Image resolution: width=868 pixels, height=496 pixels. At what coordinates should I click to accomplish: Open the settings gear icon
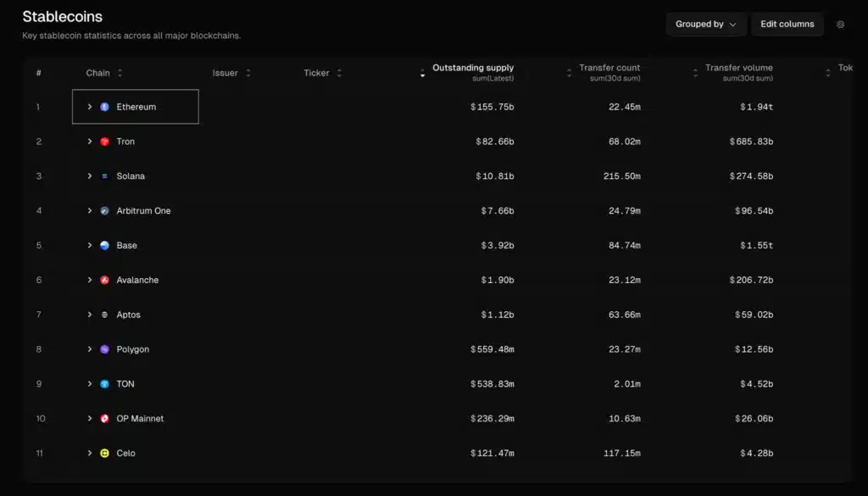click(840, 25)
